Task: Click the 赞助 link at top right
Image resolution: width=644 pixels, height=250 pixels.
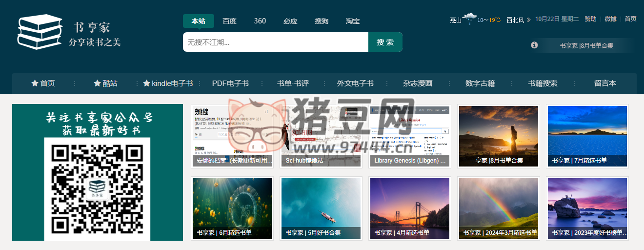Action: tap(590, 19)
